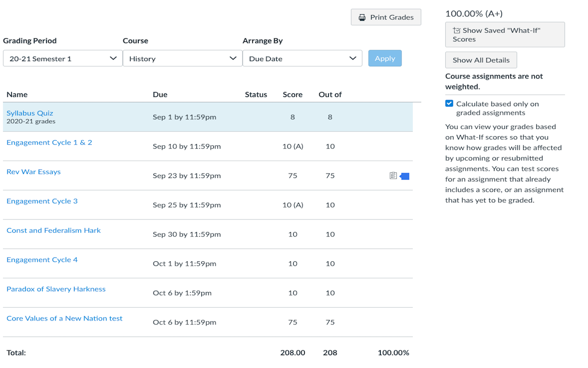
Task: Click Core Values test score of 75
Action: pyautogui.click(x=293, y=322)
